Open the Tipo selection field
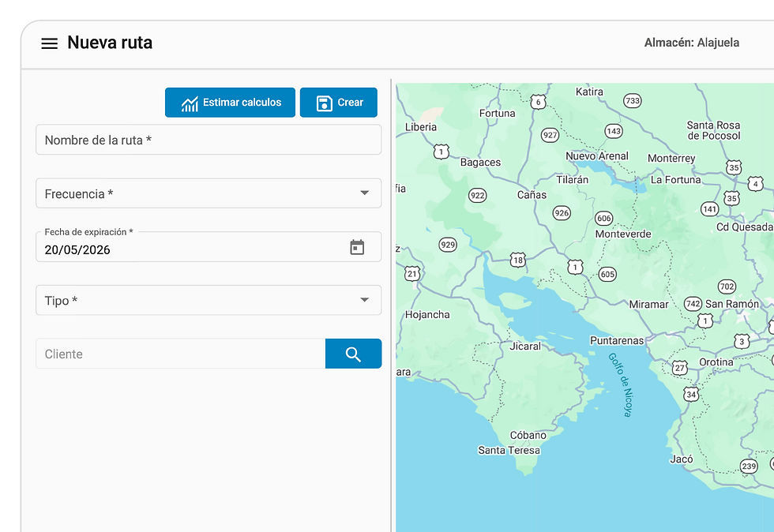 coord(209,300)
